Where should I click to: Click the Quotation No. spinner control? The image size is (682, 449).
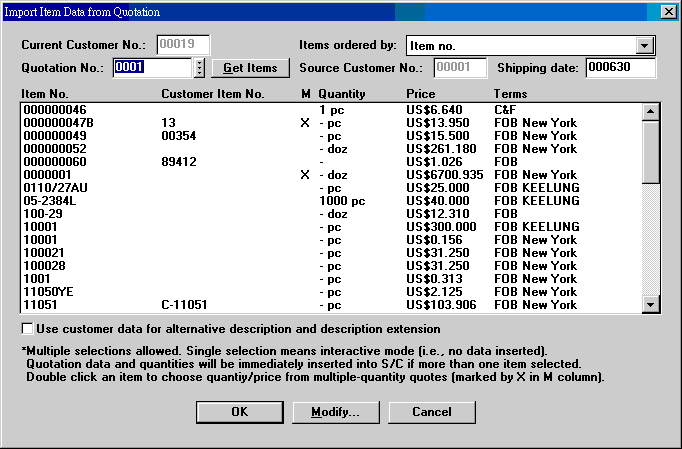point(199,68)
